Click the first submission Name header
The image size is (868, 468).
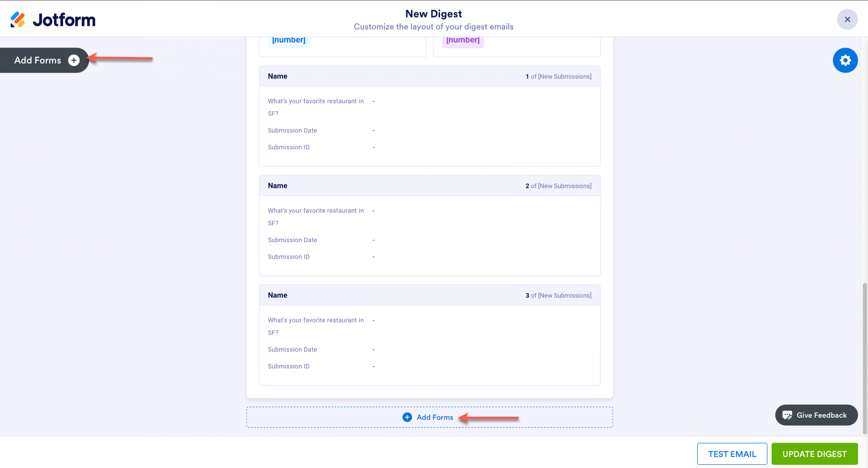(277, 76)
